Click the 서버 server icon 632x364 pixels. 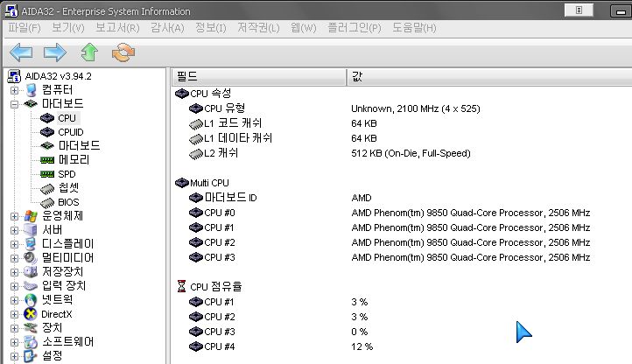tap(31, 230)
